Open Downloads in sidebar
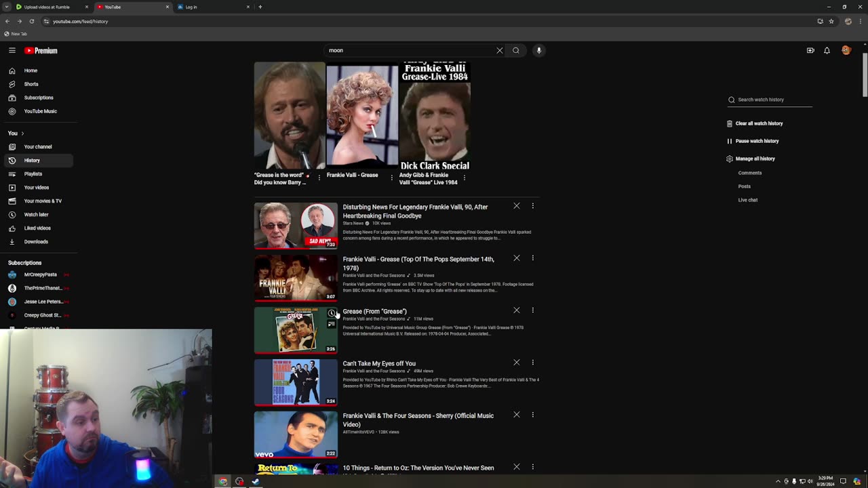 click(37, 241)
